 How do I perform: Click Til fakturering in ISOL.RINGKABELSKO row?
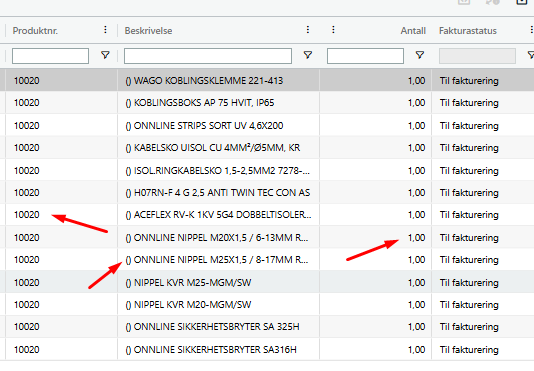(x=469, y=170)
